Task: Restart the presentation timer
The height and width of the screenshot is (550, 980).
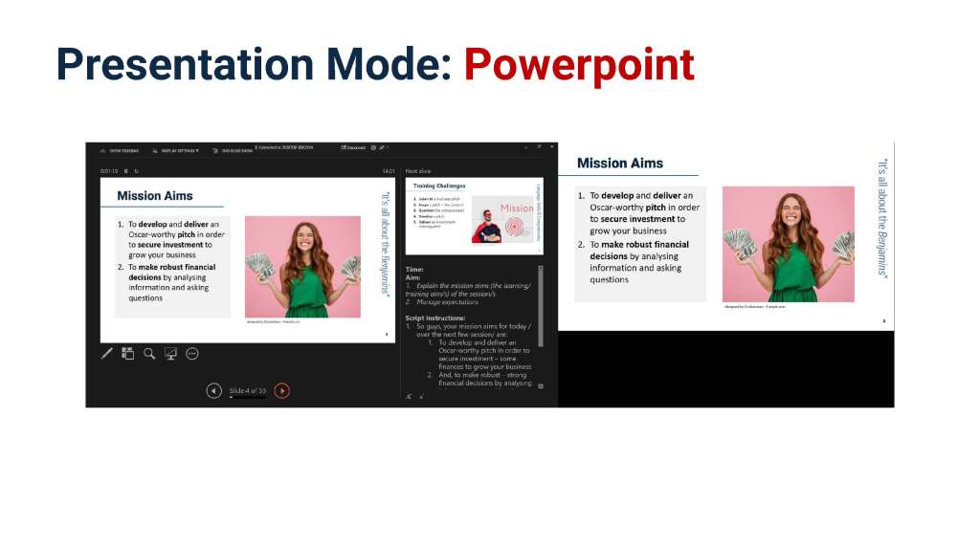Action: 136,171
